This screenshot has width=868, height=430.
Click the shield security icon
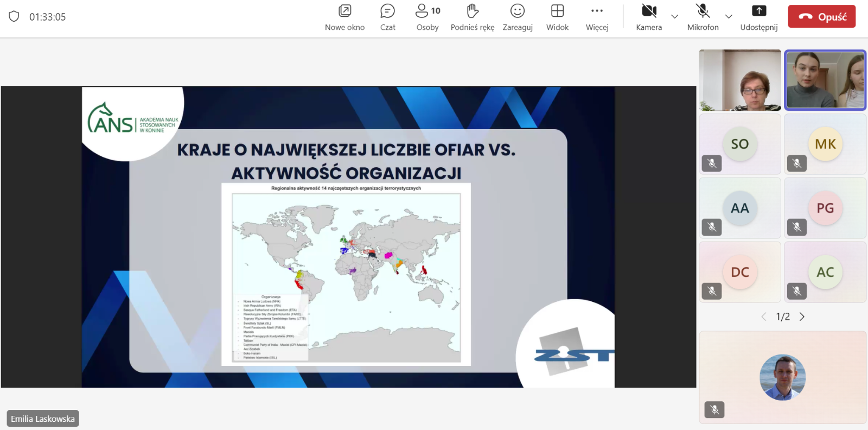[x=14, y=16]
